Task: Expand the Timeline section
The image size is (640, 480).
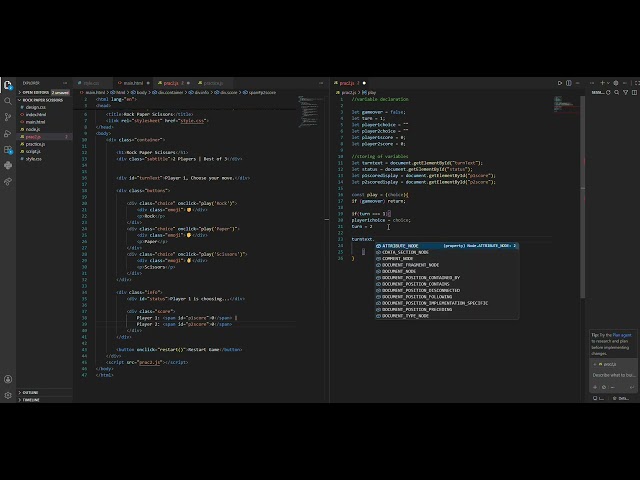Action: (x=44, y=400)
